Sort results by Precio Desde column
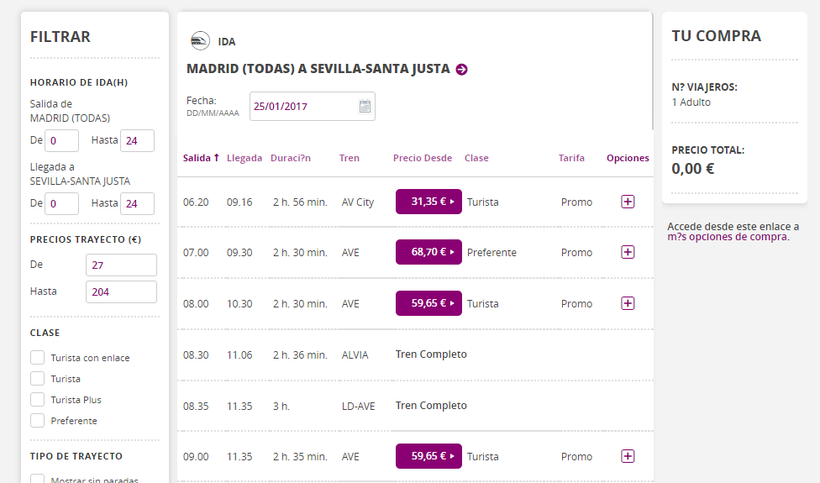820x483 pixels. point(422,158)
